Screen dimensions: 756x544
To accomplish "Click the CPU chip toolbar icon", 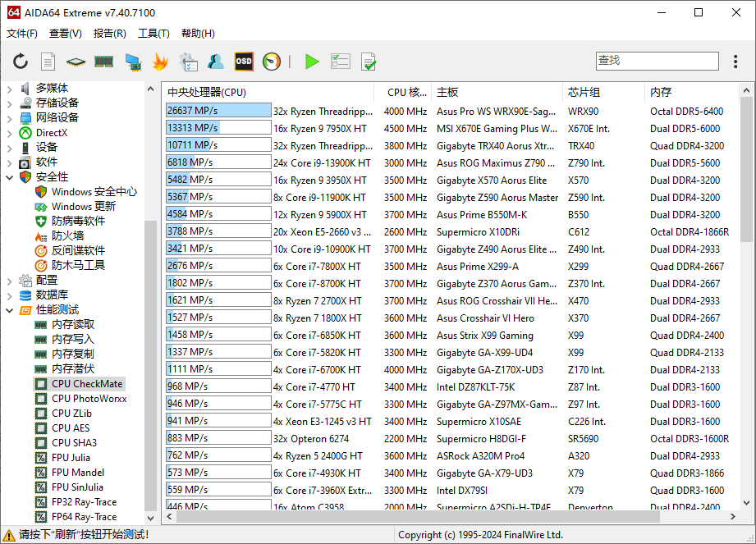I will [76, 62].
